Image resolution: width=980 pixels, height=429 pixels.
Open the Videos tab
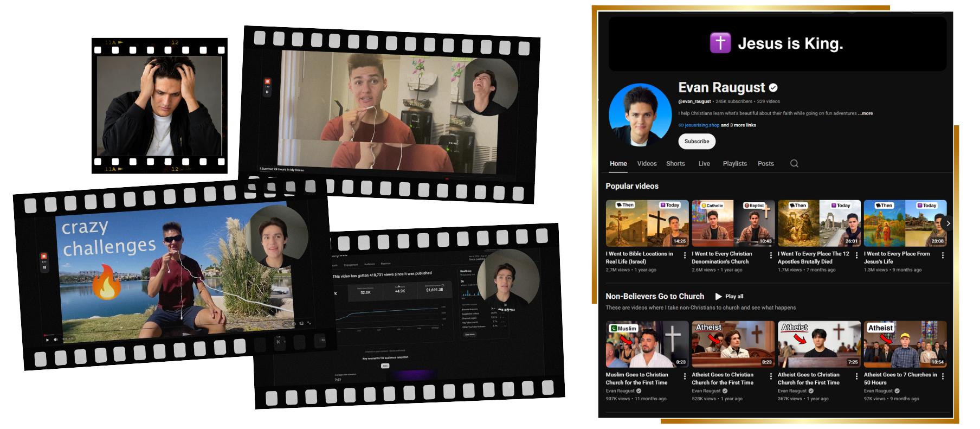pyautogui.click(x=647, y=164)
